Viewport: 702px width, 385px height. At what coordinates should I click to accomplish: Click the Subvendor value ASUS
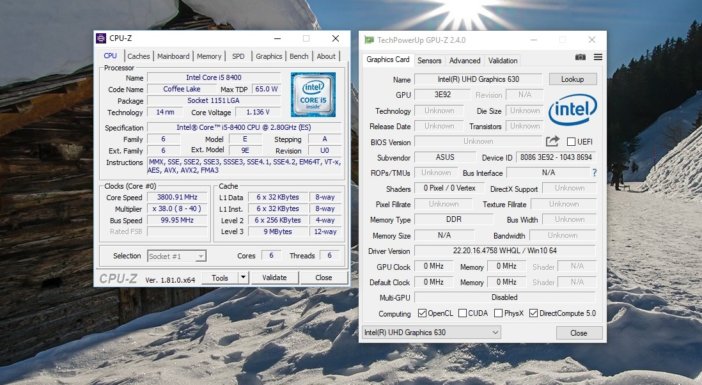coord(445,157)
